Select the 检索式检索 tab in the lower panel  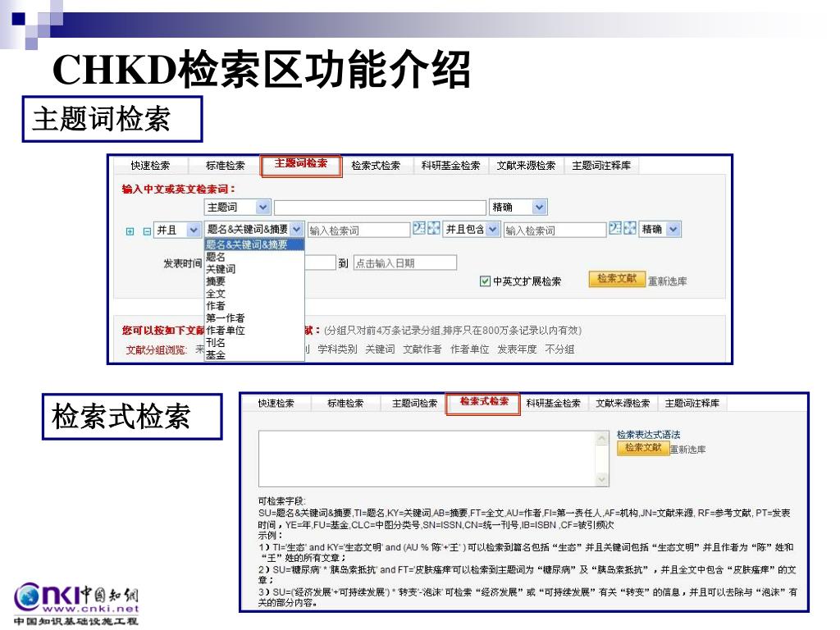point(484,404)
